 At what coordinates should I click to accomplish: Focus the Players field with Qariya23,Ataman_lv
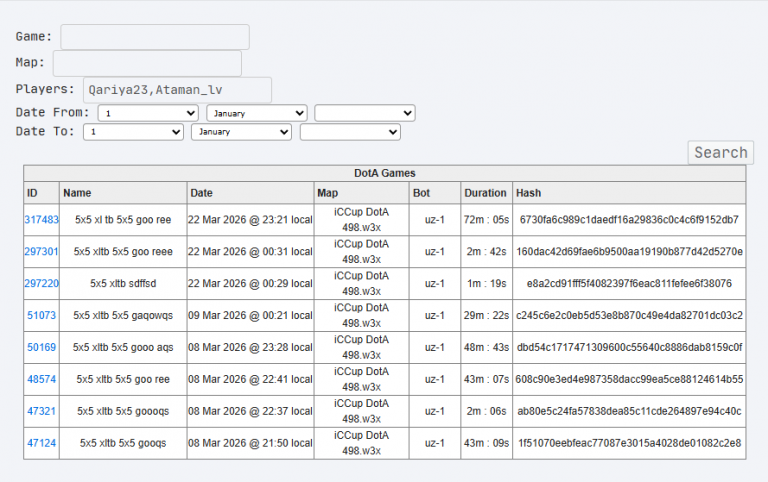[x=177, y=90]
